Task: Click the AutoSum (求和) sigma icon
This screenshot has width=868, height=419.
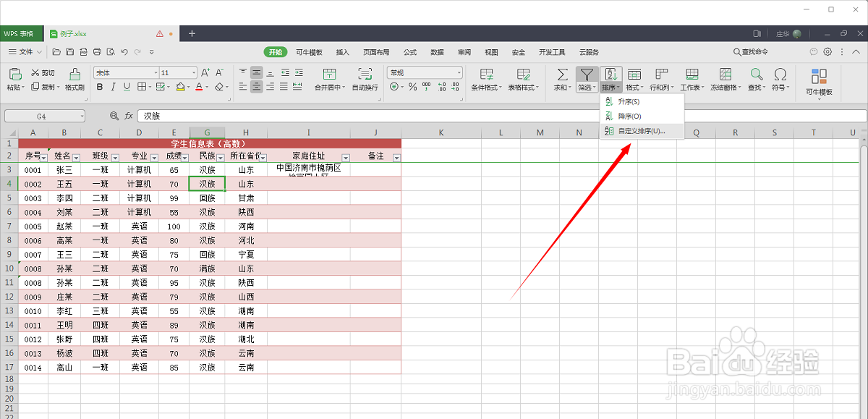Action: tap(562, 74)
